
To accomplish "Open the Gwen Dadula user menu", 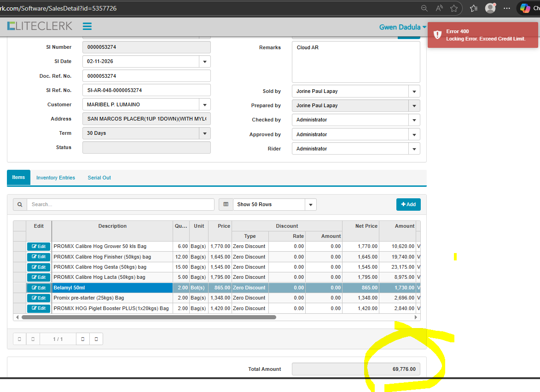I will 402,27.
